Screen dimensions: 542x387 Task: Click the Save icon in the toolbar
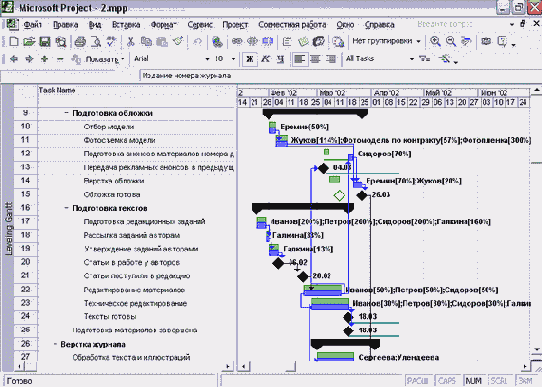45,42
